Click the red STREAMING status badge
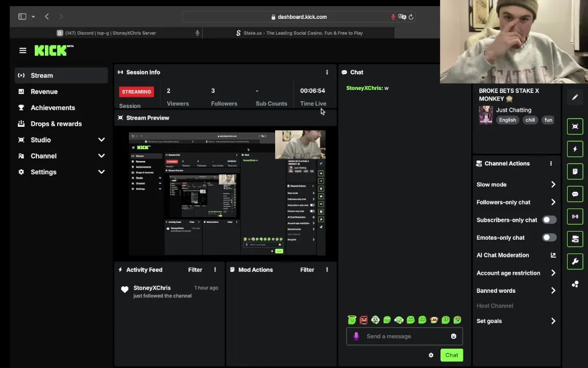 click(136, 91)
